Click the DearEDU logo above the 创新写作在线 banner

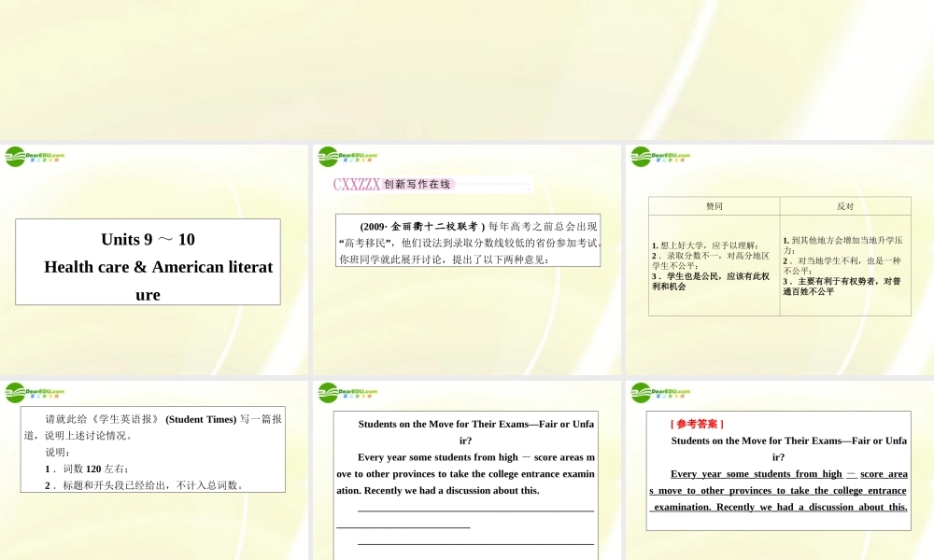(x=347, y=157)
